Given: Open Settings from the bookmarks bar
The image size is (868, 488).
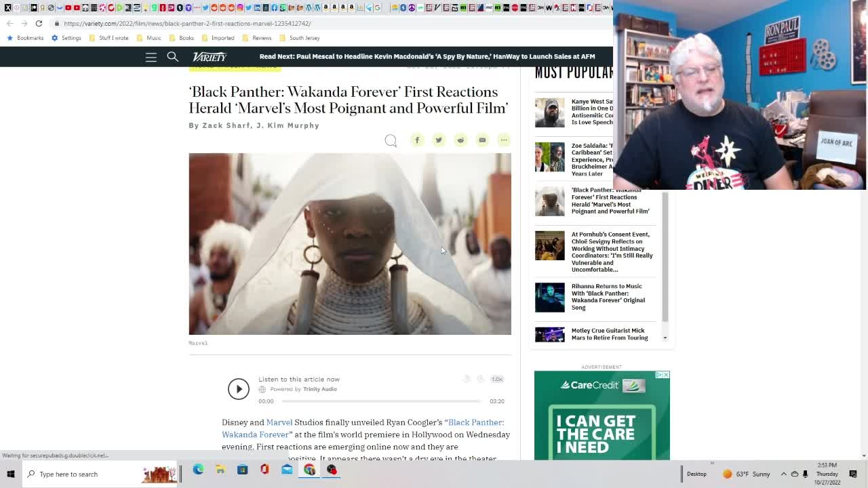Looking at the screenshot, I should tap(66, 38).
